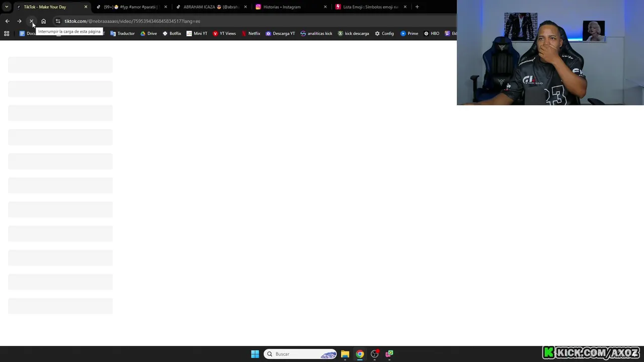Go forward with the browser forward arrow

(19, 21)
